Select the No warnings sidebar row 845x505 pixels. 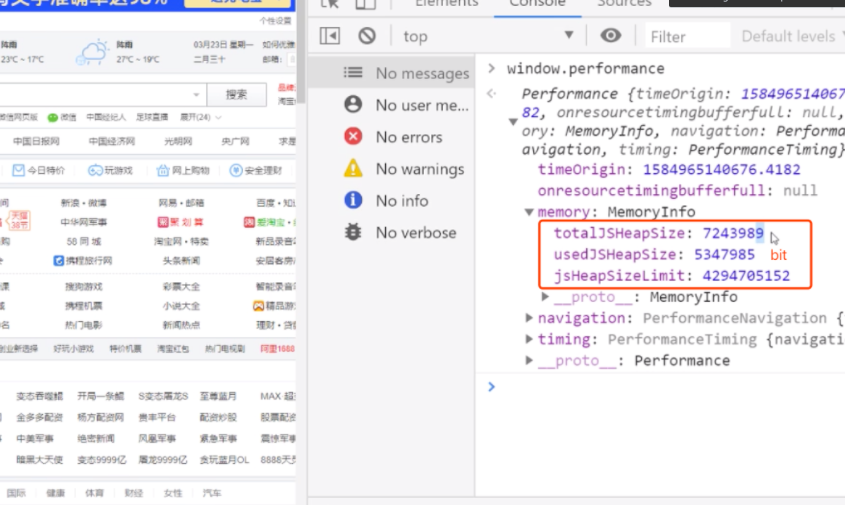(x=392, y=168)
